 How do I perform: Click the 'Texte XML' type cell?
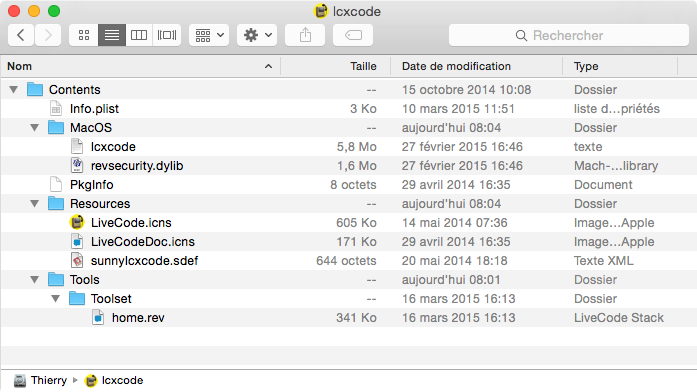coord(604,261)
